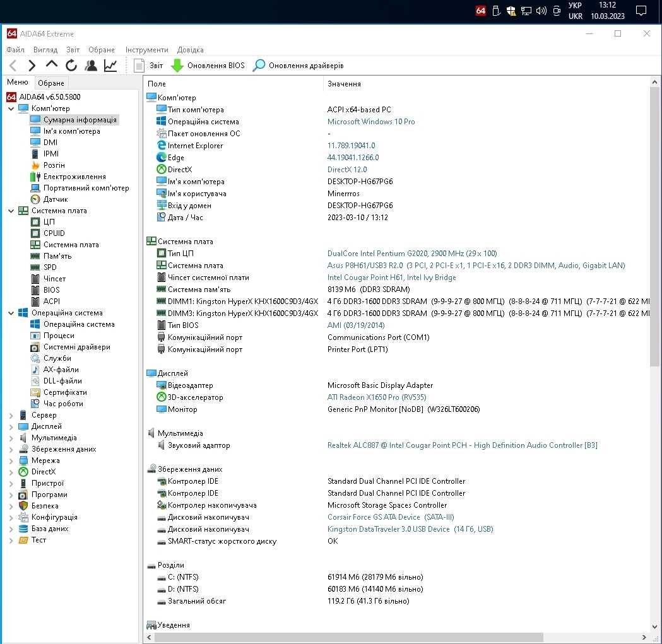
Task: Click Оновлення драйверів toolbar button
Action: pos(298,66)
